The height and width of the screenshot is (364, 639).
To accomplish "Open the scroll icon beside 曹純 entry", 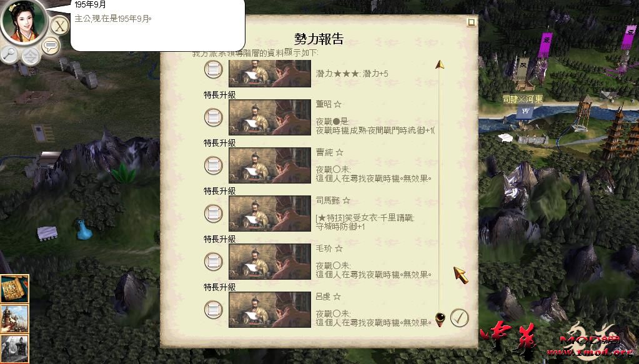I will coord(213,165).
